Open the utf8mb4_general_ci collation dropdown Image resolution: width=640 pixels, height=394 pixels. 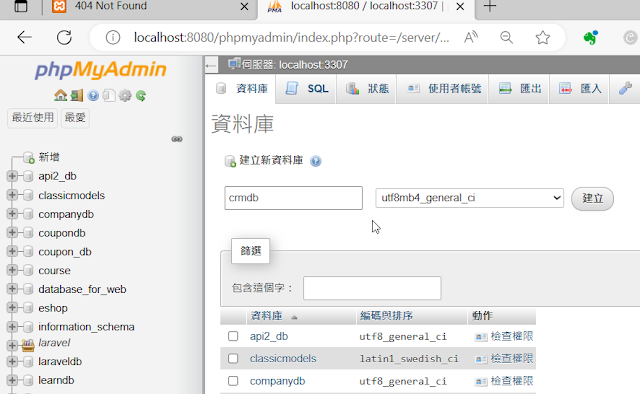click(469, 198)
